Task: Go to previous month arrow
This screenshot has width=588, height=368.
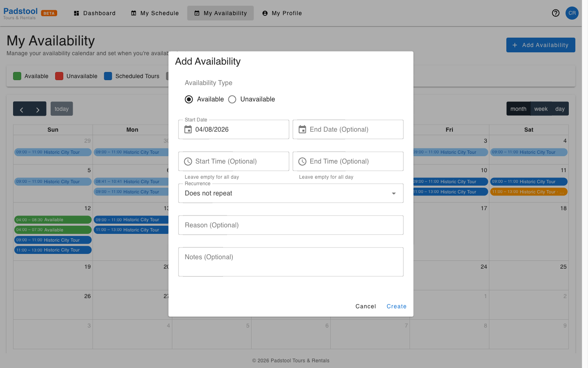Action: click(22, 109)
